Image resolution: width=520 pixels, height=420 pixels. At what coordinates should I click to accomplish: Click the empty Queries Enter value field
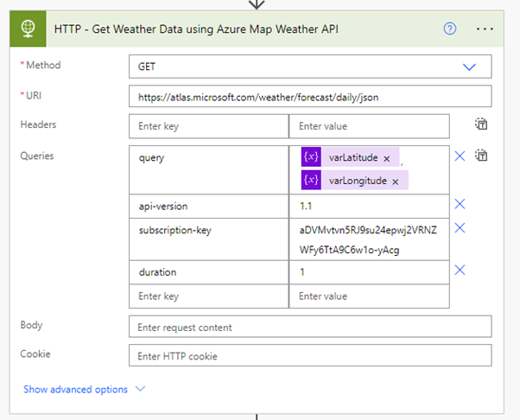pos(369,296)
